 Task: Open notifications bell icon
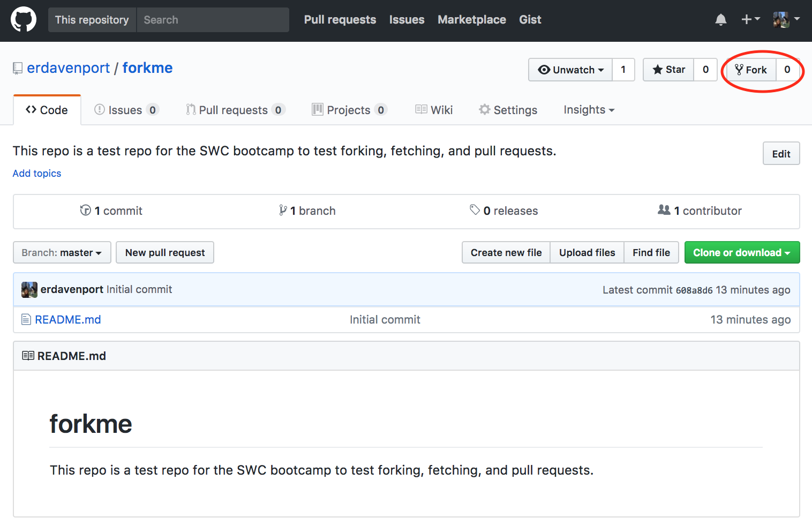click(x=721, y=20)
